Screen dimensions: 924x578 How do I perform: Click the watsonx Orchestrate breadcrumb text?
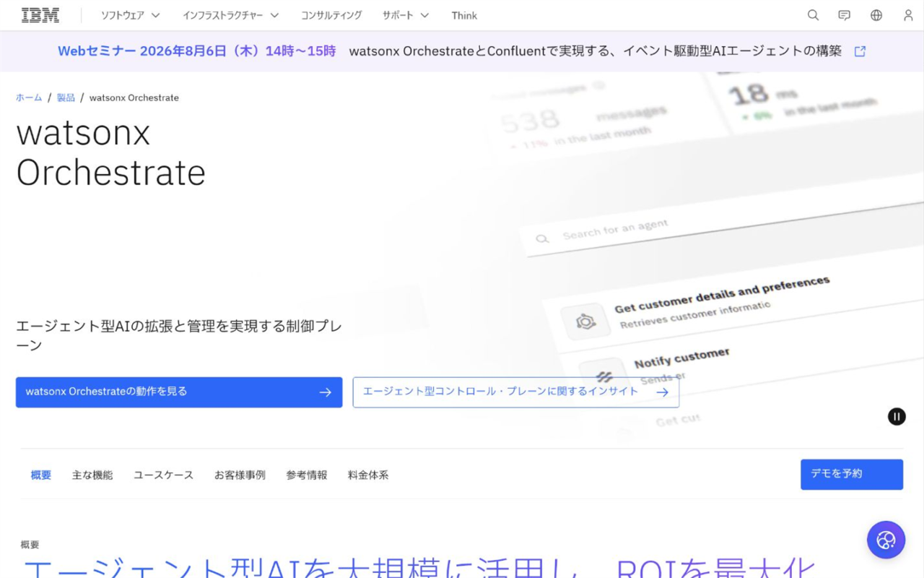coord(134,98)
